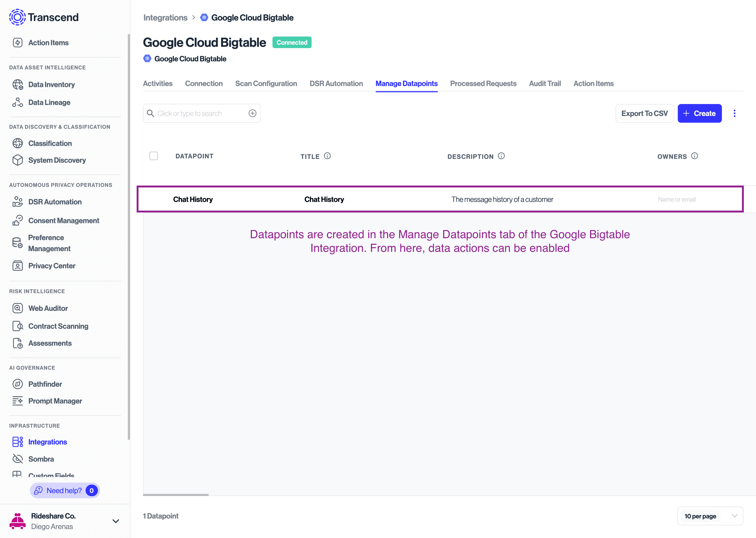Open the DSR Automation tab
Viewport: 756px width, 538px height.
[336, 84]
